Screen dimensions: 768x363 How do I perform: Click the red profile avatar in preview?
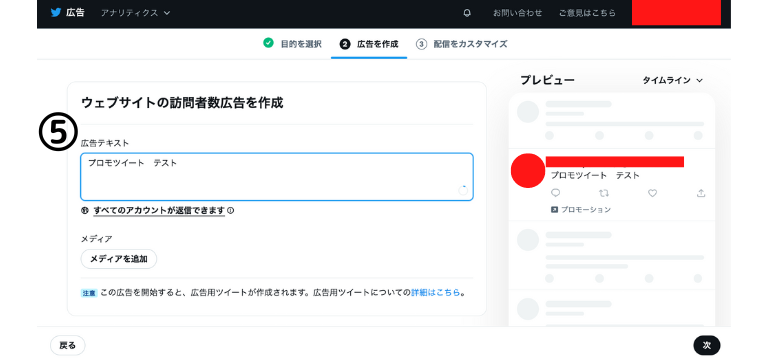point(528,171)
